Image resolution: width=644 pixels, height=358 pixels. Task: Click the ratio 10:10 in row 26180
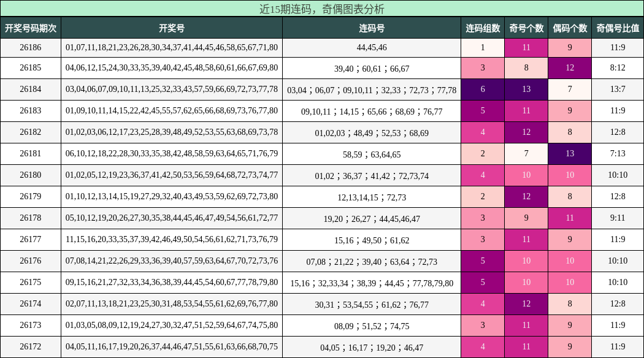[x=618, y=175]
